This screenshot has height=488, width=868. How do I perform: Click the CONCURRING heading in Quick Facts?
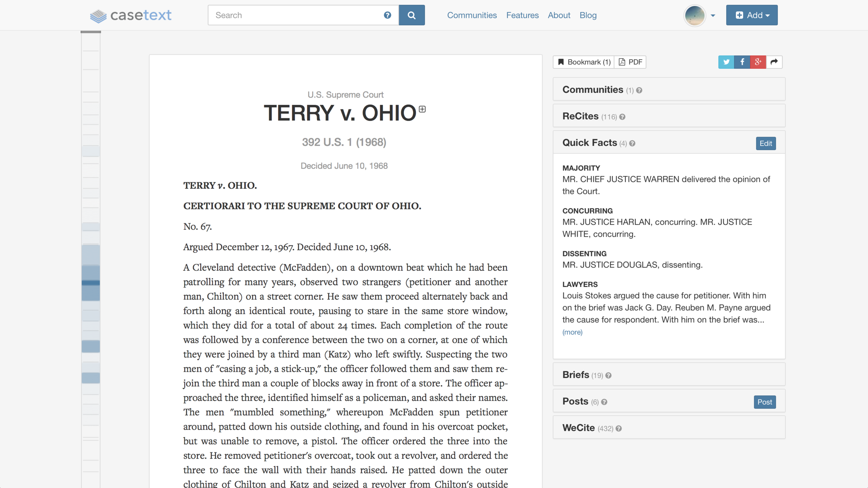587,211
